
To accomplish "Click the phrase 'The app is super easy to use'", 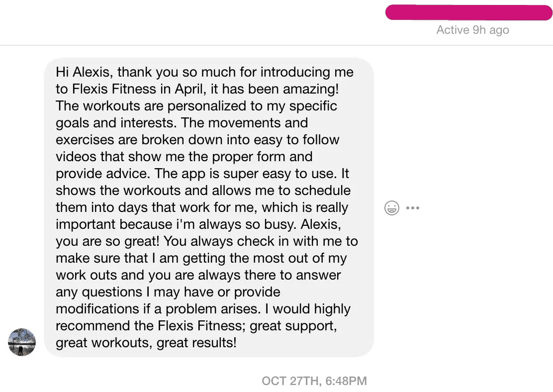I will pos(245,174).
